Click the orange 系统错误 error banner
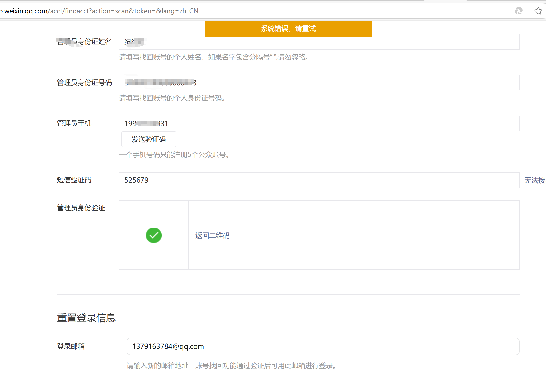This screenshot has width=546, height=392. (x=288, y=28)
